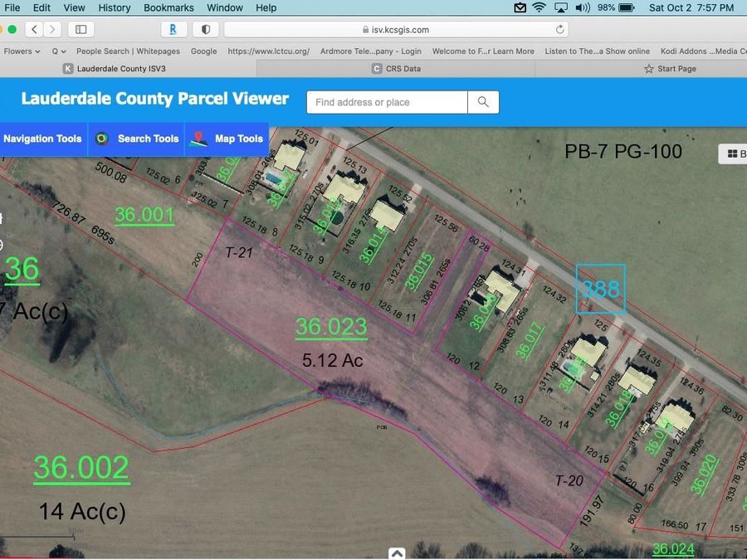Select parcel label 36.002
Image resolution: width=747 pixels, height=560 pixels.
click(x=81, y=468)
